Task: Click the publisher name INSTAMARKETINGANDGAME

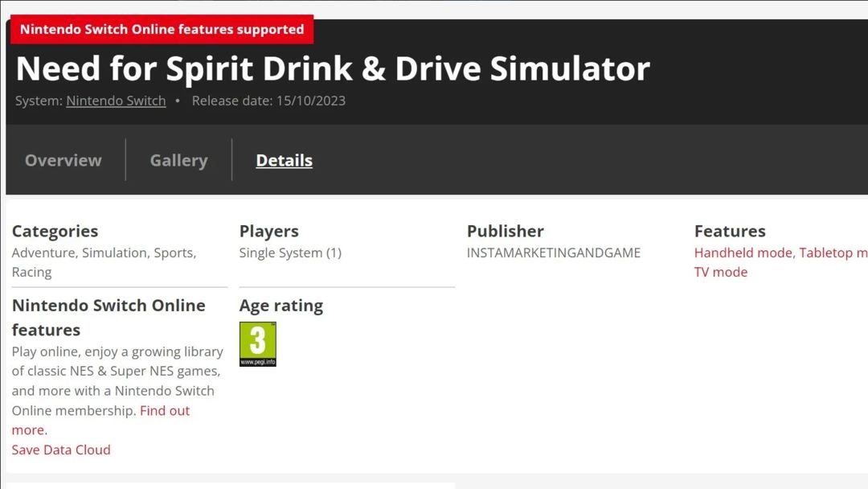Action: (554, 253)
